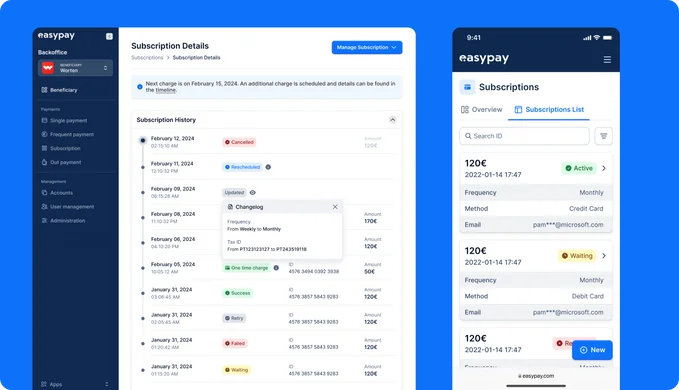
Task: Open Beneficiary in the sidebar
Action: pyautogui.click(x=63, y=90)
